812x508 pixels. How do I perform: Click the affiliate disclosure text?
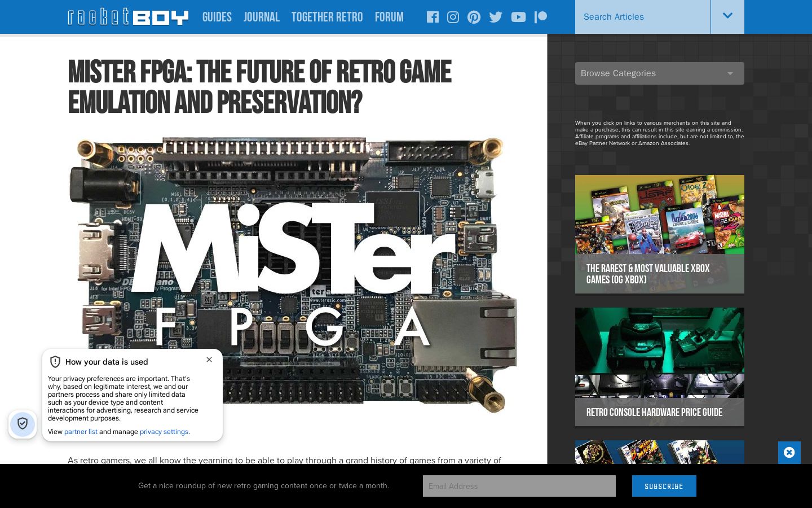(x=660, y=133)
